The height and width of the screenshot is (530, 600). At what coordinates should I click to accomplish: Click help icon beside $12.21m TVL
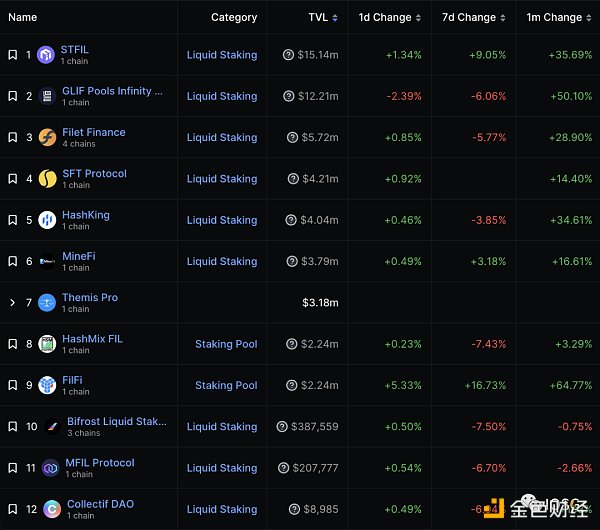[289, 96]
